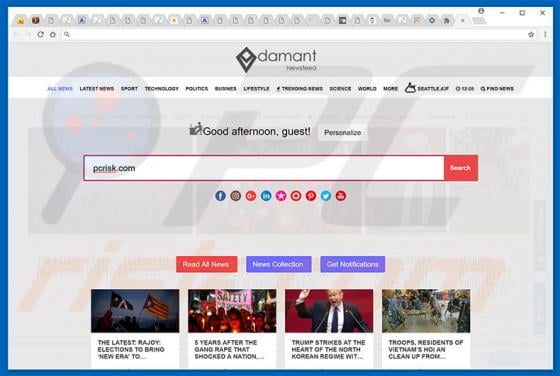Image resolution: width=560 pixels, height=376 pixels.
Task: Select the Politics news category
Action: click(196, 89)
